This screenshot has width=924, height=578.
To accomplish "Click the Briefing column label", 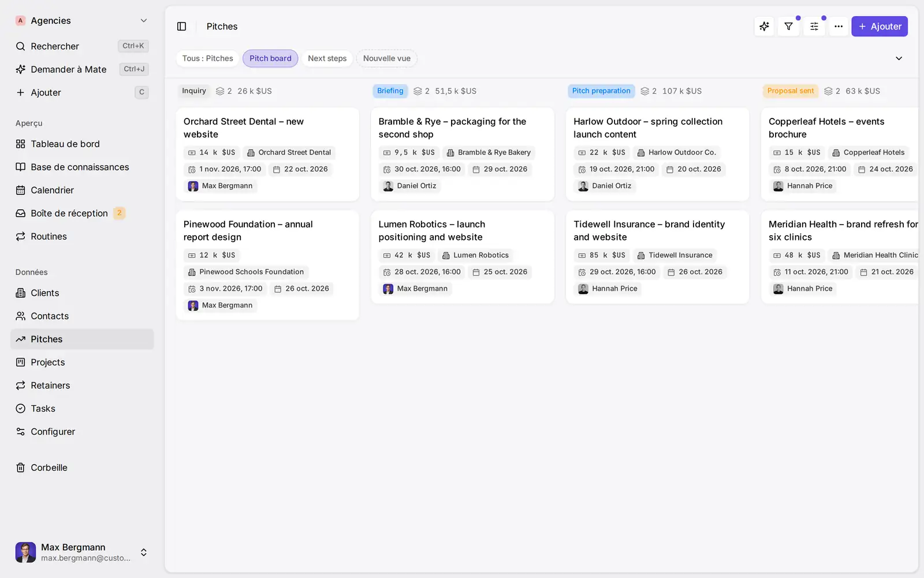I will (x=390, y=91).
